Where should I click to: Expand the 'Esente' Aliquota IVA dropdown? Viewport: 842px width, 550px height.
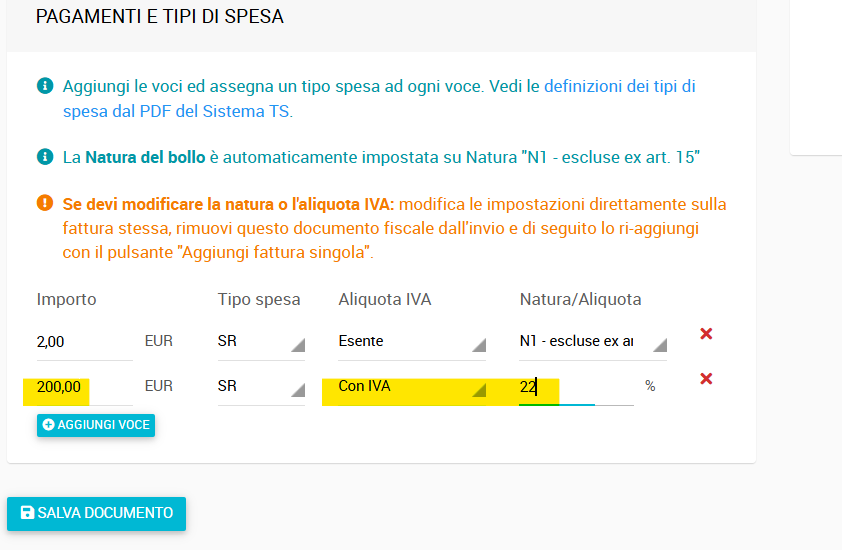[412, 341]
